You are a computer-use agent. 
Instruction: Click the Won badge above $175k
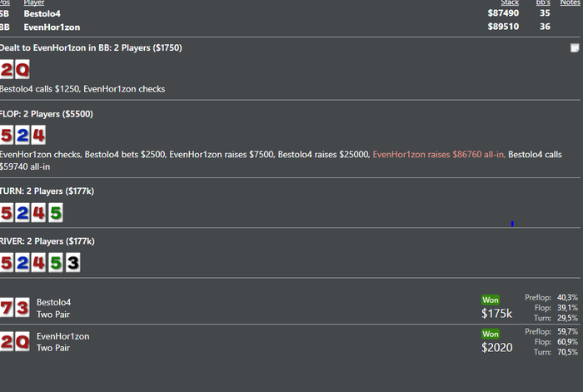click(490, 300)
